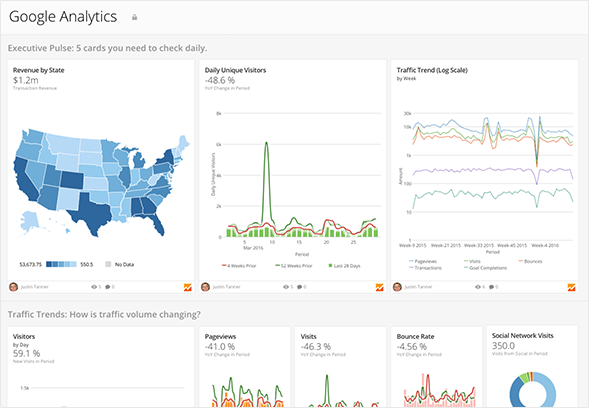Open comments bubble on Traffic Trend card

pos(491,287)
